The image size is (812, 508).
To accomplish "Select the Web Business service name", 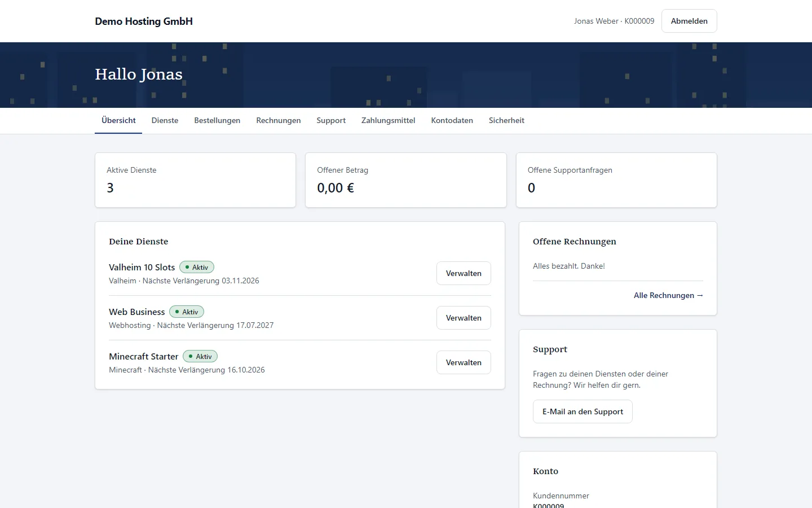I will coord(137,312).
